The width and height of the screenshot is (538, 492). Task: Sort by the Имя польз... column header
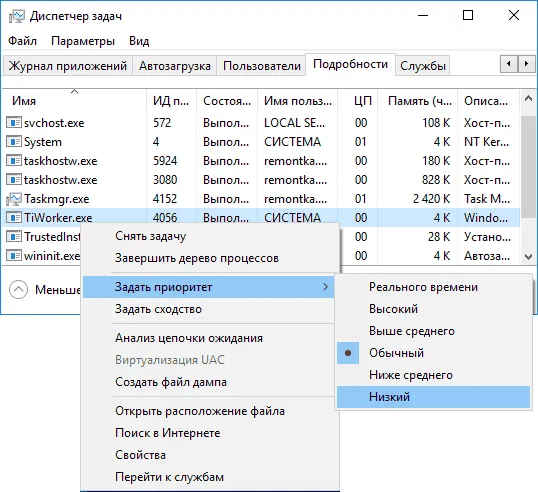coord(297,101)
